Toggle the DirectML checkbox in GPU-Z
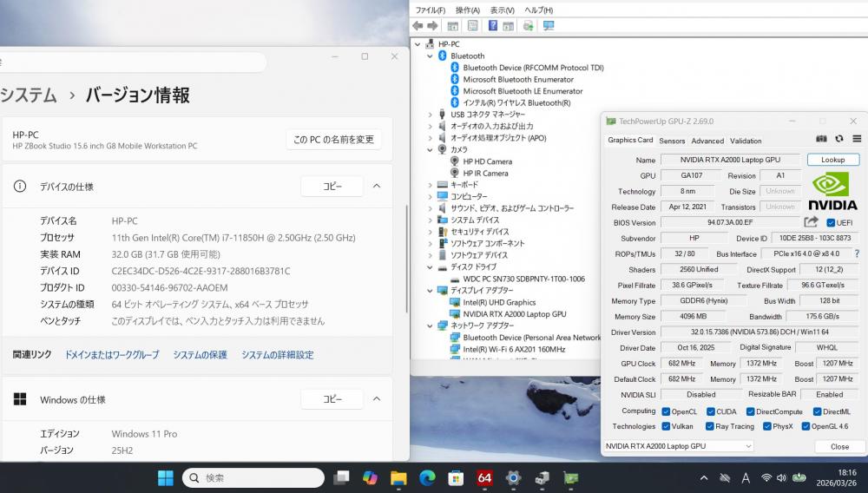Image resolution: width=868 pixels, height=493 pixels. coord(817,411)
